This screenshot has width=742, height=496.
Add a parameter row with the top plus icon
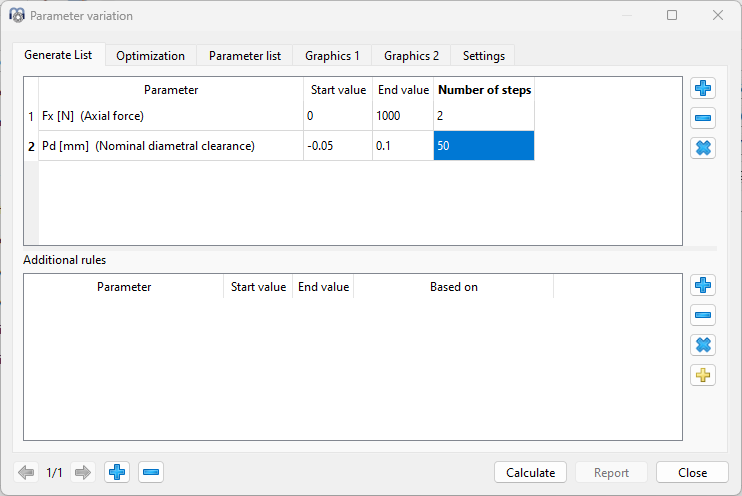coord(703,88)
